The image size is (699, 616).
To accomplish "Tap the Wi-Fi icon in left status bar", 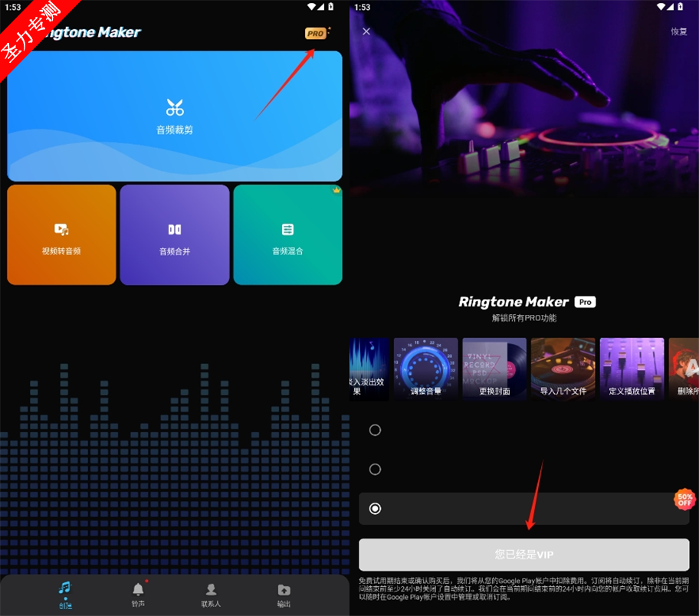I will (312, 7).
